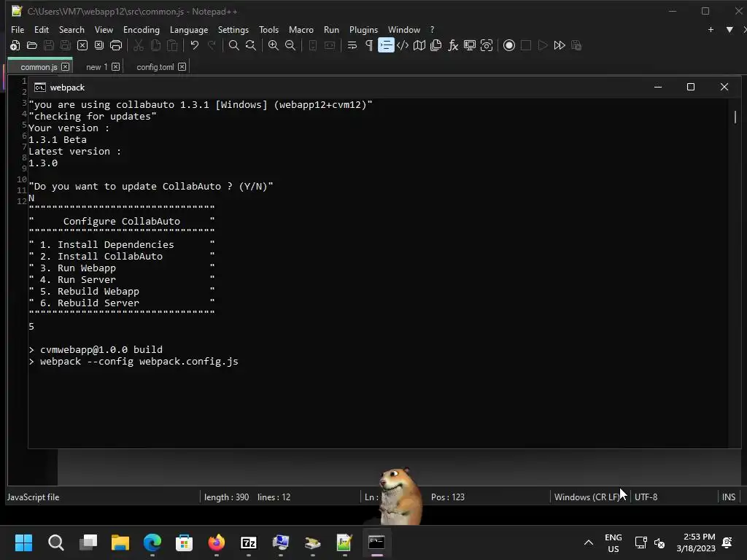Open the Language menu
The image size is (747, 560).
(x=189, y=29)
